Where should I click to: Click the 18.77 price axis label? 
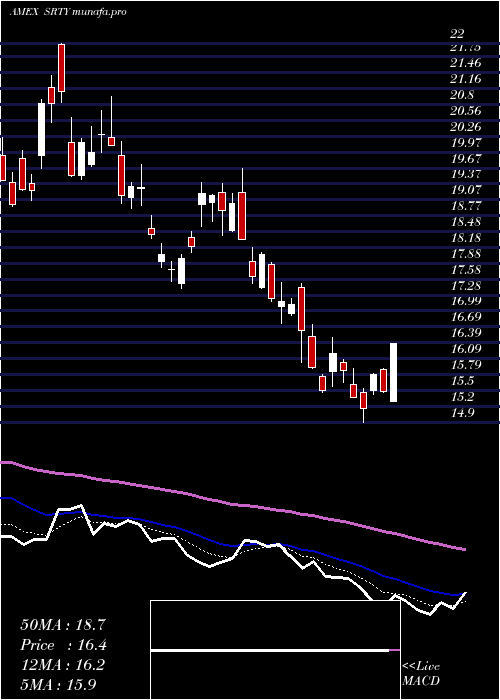tap(465, 206)
